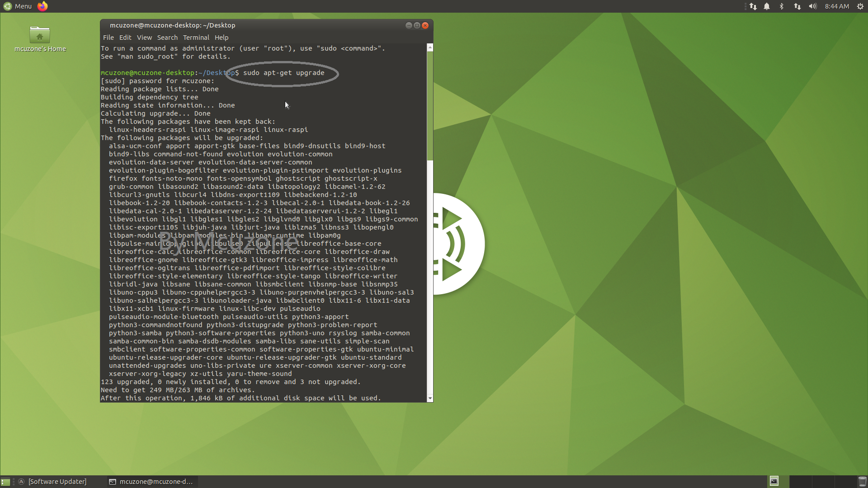
Task: Open the Terminal menu in the terminal
Action: tap(196, 38)
